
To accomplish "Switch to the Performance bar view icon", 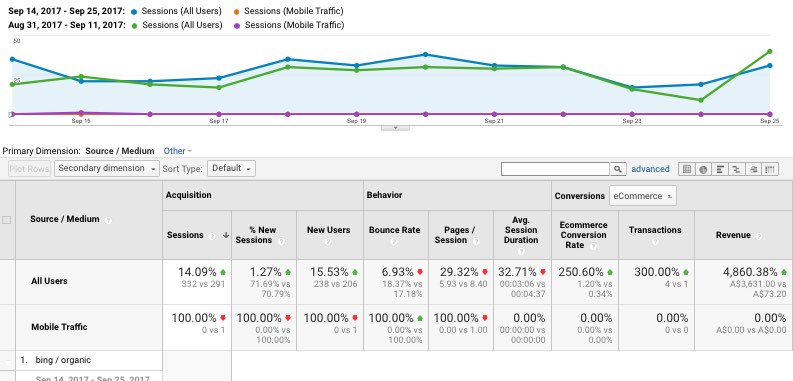I will click(x=720, y=169).
